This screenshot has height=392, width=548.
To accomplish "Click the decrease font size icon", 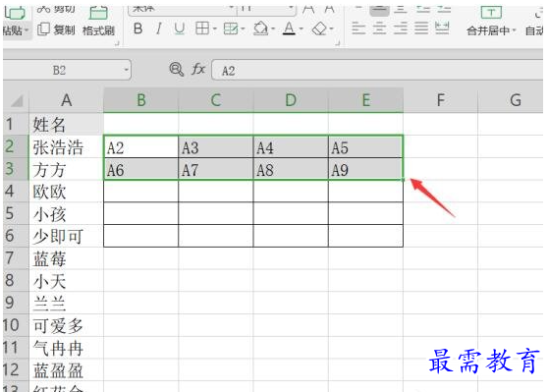I will coord(330,10).
